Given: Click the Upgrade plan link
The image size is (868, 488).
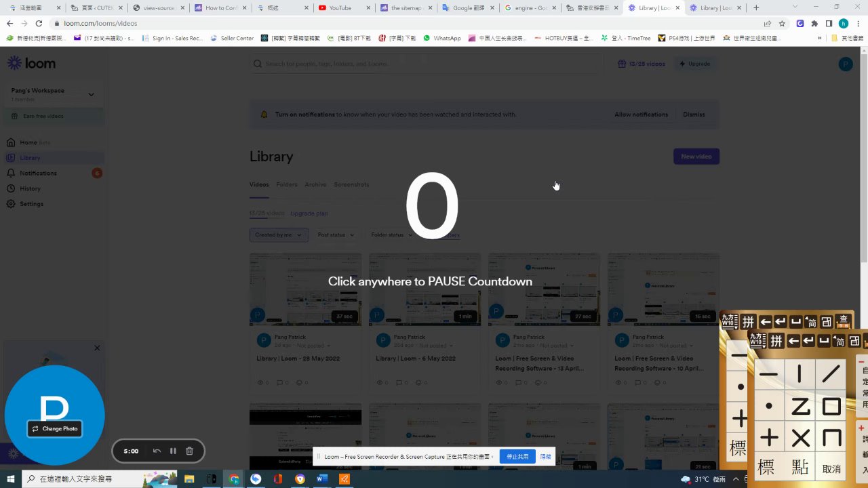Looking at the screenshot, I should pos(309,213).
